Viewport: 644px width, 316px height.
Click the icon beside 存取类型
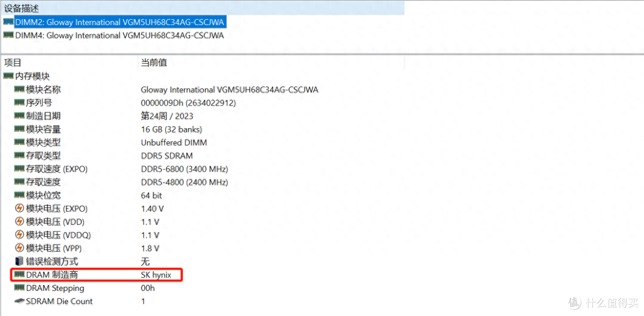[19, 156]
